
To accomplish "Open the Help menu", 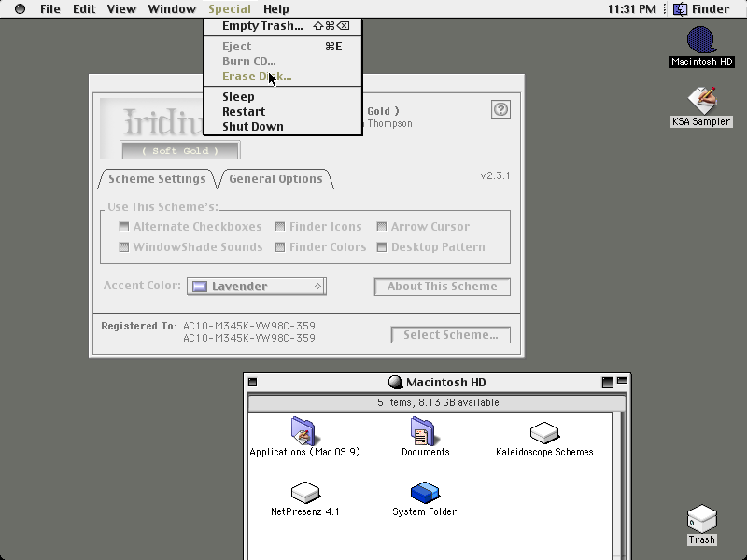I will (x=276, y=9).
